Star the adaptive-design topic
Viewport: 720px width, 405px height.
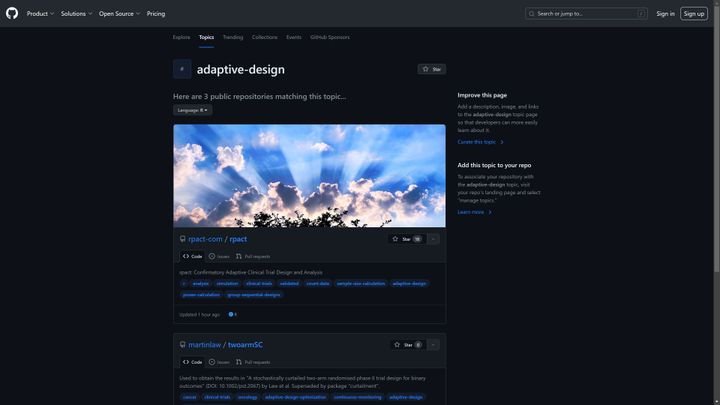tap(432, 69)
